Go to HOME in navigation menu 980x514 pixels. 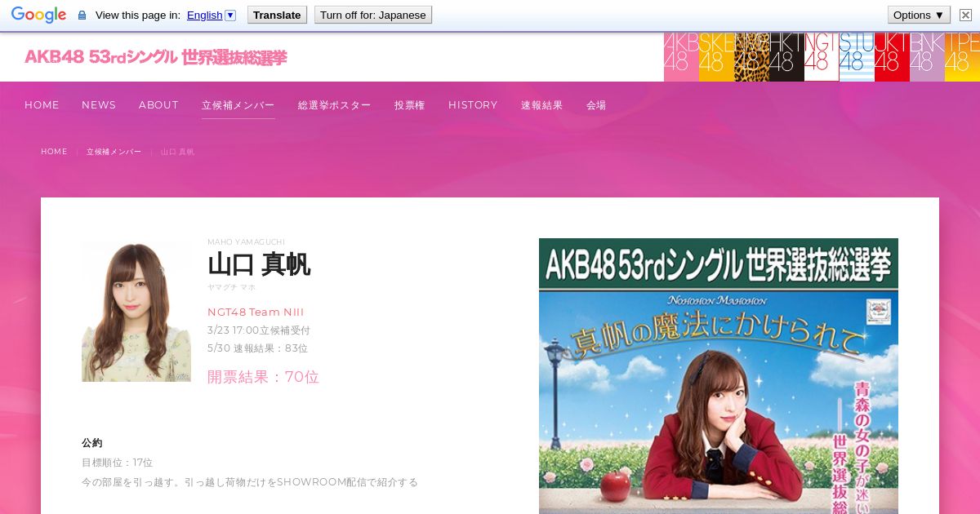point(42,105)
